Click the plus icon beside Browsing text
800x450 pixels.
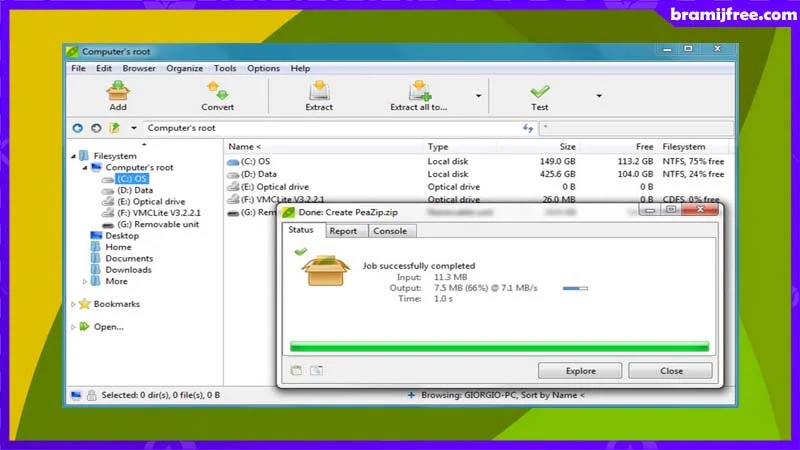coord(411,395)
